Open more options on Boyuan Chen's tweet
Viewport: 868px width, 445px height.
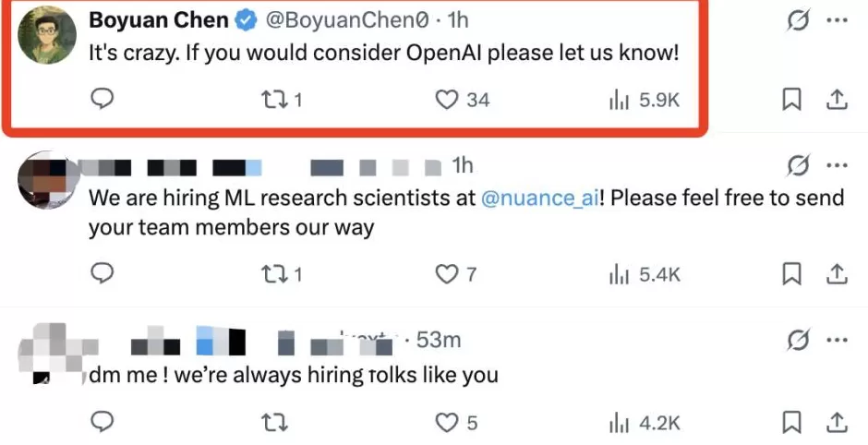[836, 20]
